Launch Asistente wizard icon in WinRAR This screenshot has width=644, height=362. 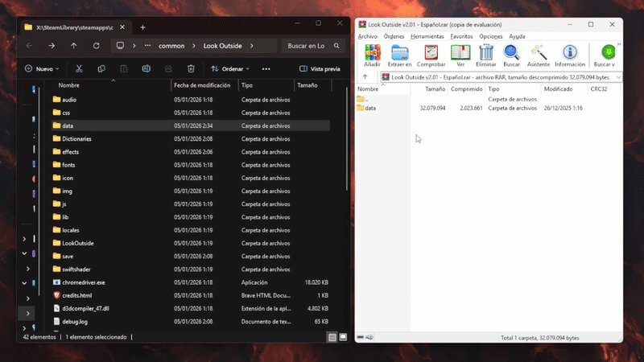[539, 56]
